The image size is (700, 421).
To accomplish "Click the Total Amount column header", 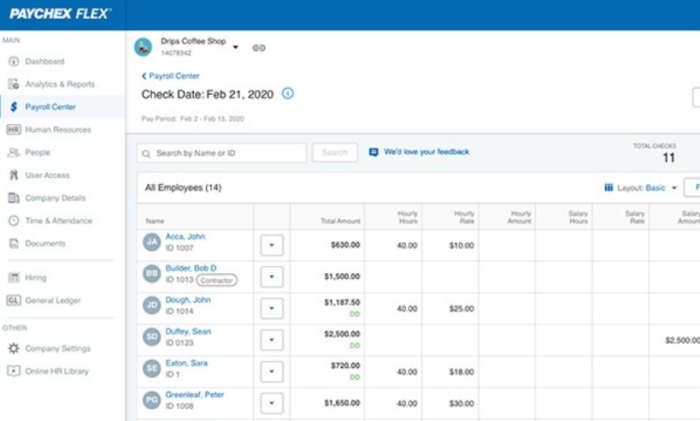I will coord(340,221).
